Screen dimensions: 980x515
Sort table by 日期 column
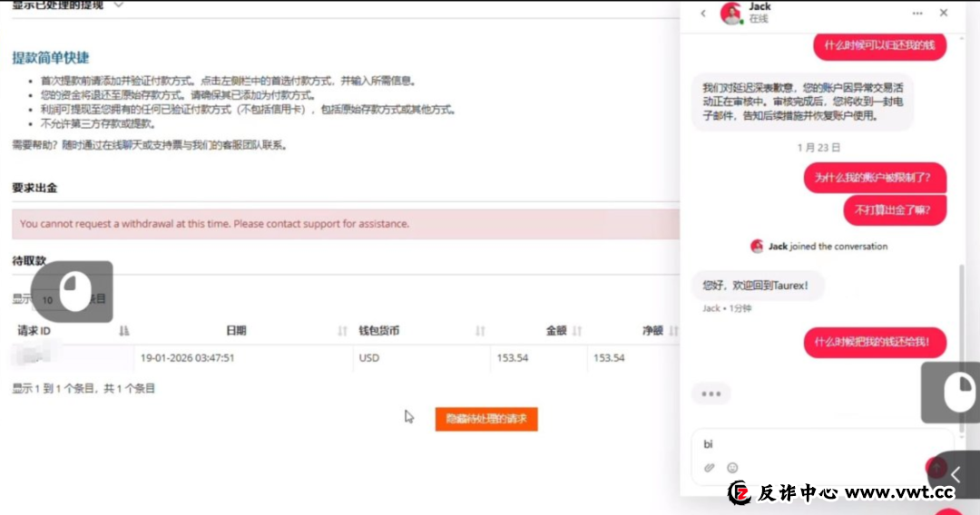343,331
